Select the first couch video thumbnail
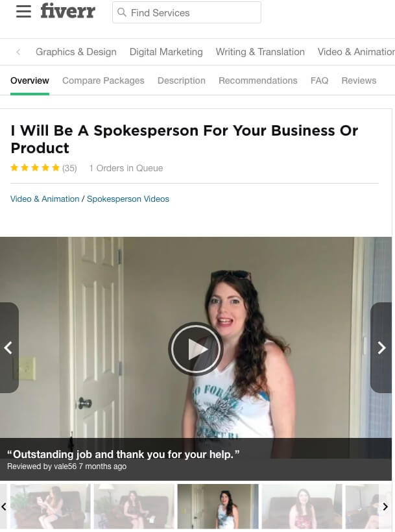 (x=51, y=506)
